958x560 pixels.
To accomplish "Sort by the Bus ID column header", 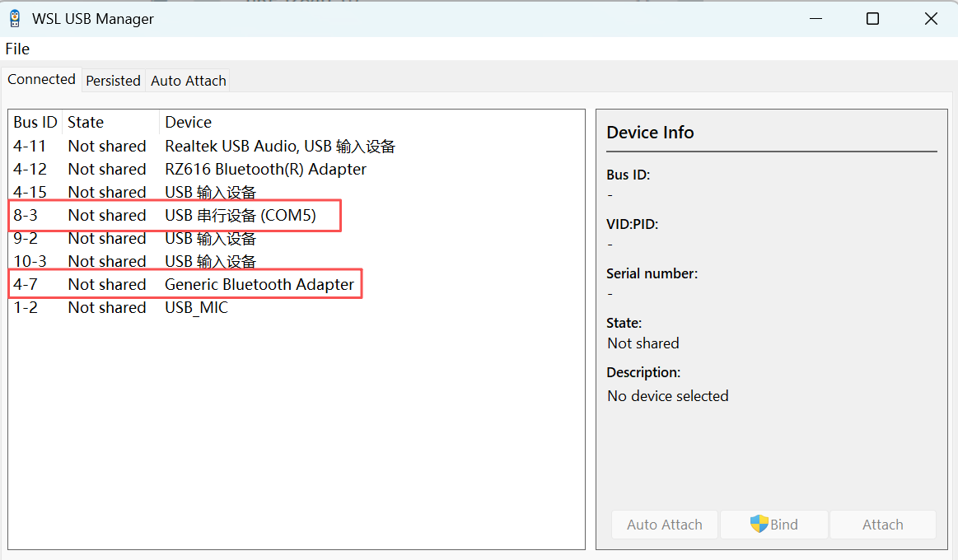I will [x=35, y=122].
